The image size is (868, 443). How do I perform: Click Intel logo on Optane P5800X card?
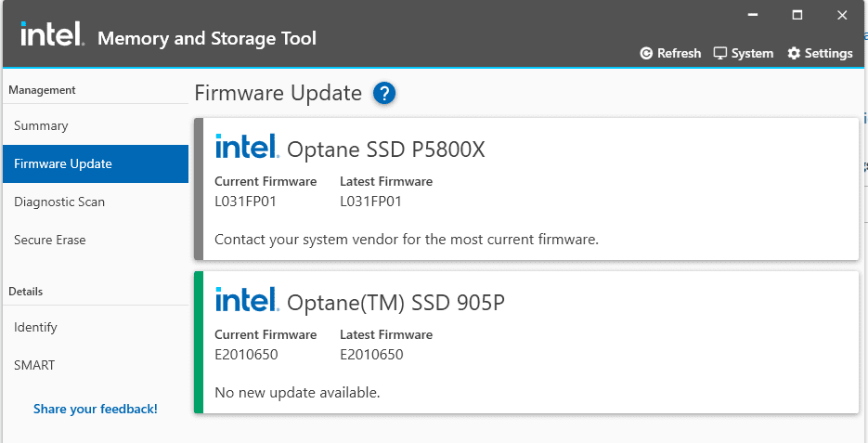click(x=246, y=147)
